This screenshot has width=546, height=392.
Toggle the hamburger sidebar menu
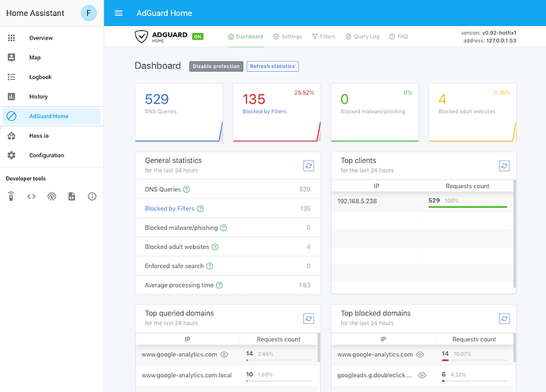pos(119,13)
